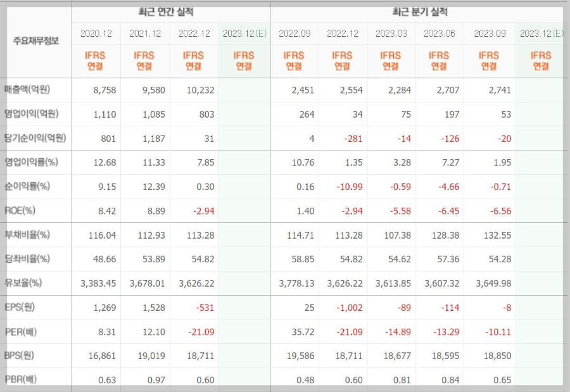
Task: Click the 2020.12 column header
Action: [x=96, y=34]
